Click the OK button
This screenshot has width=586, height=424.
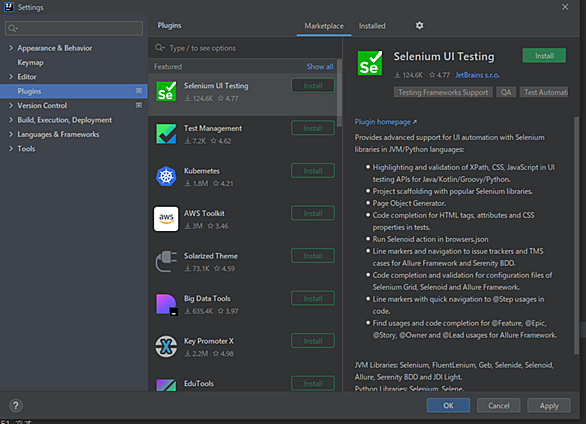[x=448, y=406]
